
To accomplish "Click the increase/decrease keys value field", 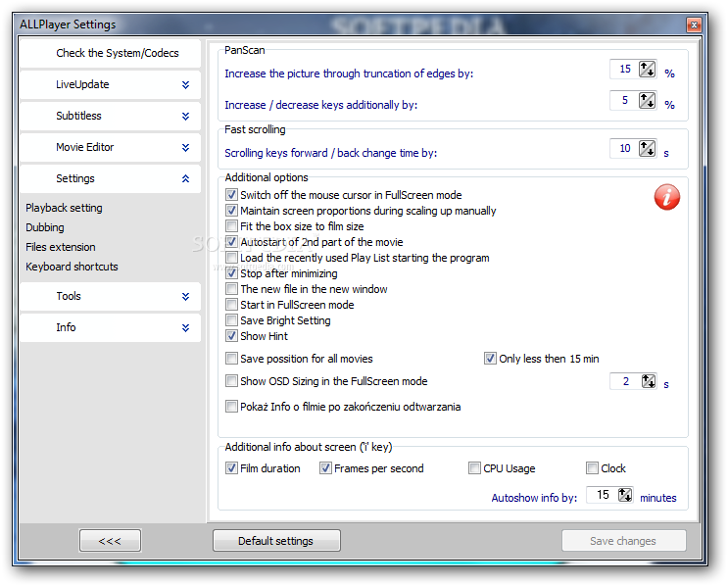I will (x=624, y=100).
